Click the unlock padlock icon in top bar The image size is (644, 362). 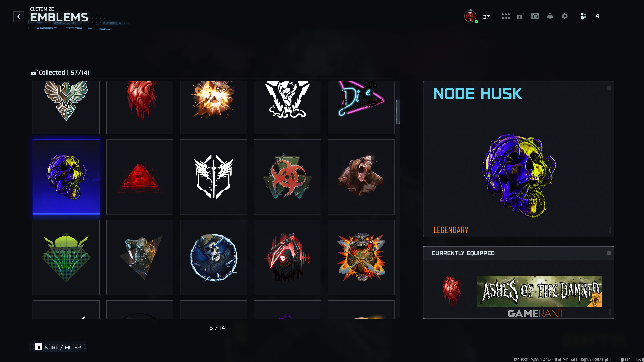pyautogui.click(x=520, y=16)
